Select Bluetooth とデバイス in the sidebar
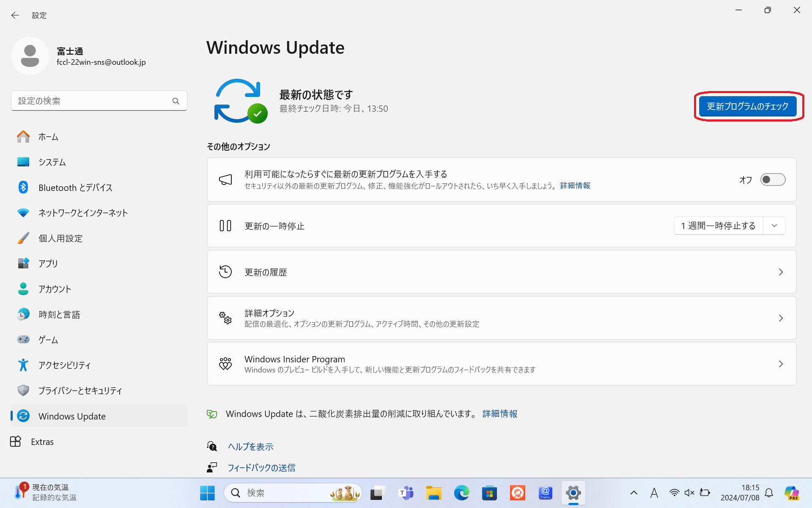 pos(75,188)
